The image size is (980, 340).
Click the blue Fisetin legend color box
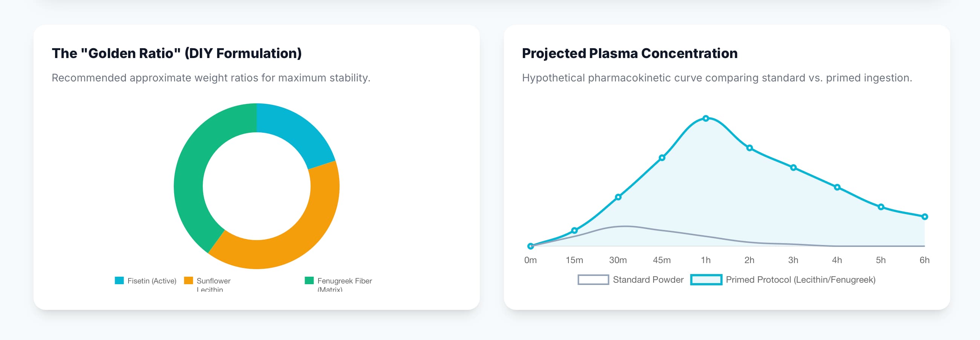(119, 281)
